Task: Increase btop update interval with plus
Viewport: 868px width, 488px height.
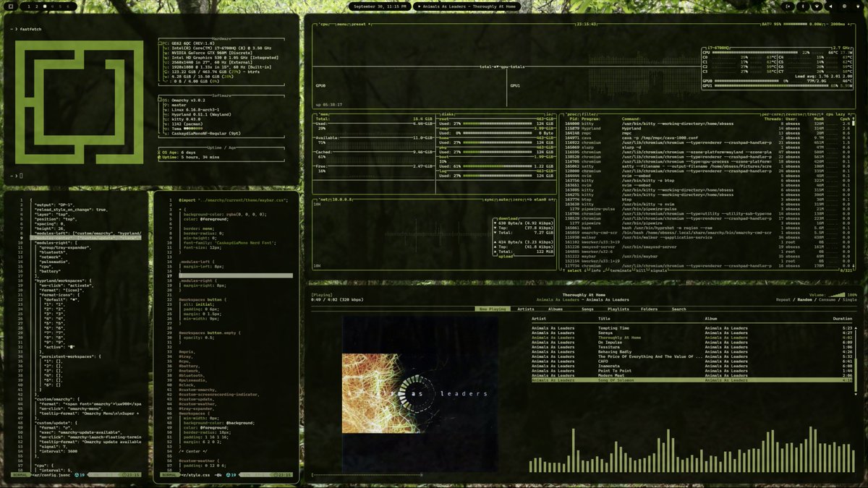Action: click(848, 24)
